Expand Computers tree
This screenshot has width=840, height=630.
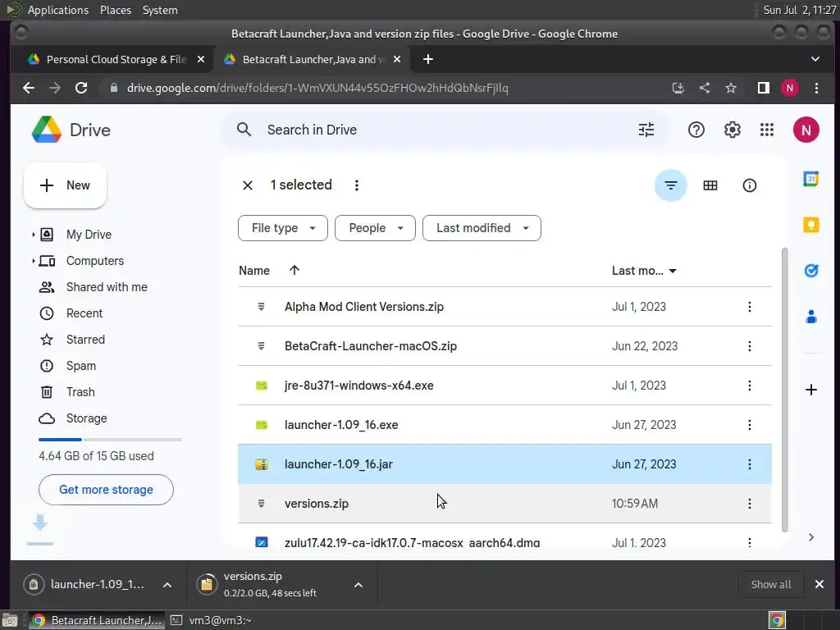tap(33, 261)
